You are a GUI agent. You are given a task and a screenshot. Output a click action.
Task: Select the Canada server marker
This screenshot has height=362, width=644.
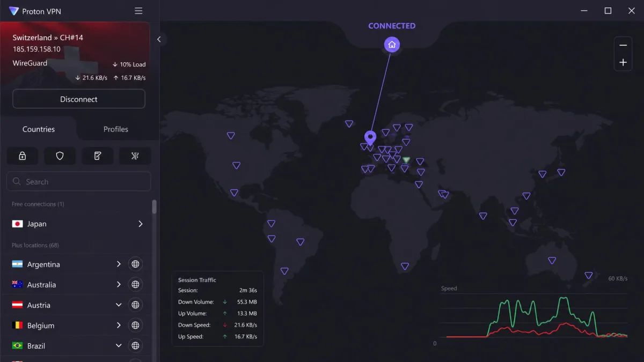tap(231, 136)
